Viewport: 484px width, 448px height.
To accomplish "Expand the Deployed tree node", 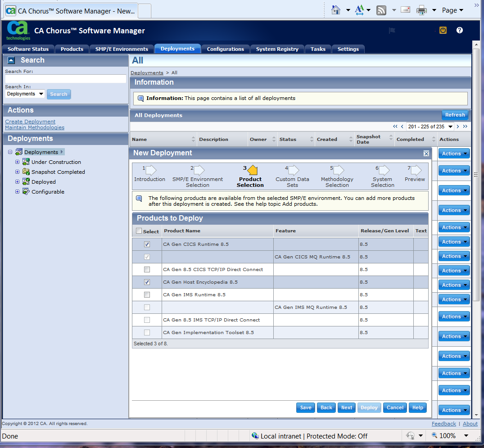I will pyautogui.click(x=17, y=181).
